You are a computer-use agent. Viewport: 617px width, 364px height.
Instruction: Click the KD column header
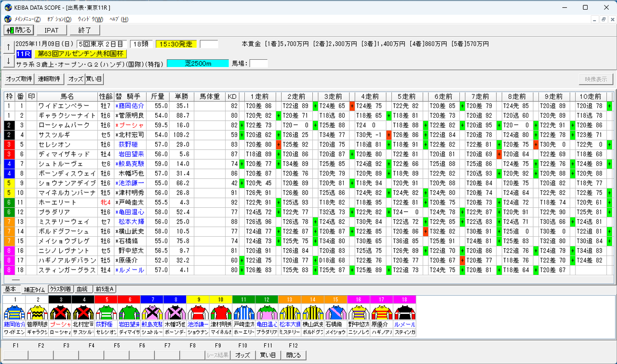(233, 96)
